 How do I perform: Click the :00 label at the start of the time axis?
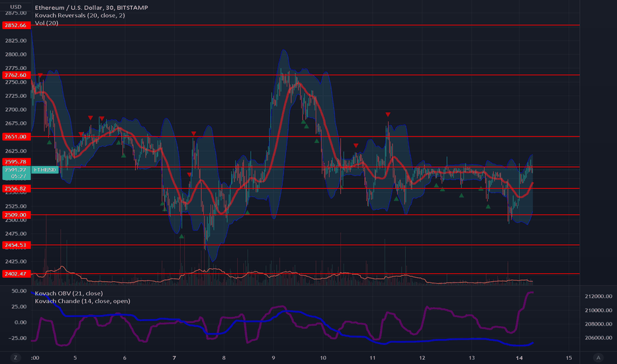pyautogui.click(x=35, y=357)
